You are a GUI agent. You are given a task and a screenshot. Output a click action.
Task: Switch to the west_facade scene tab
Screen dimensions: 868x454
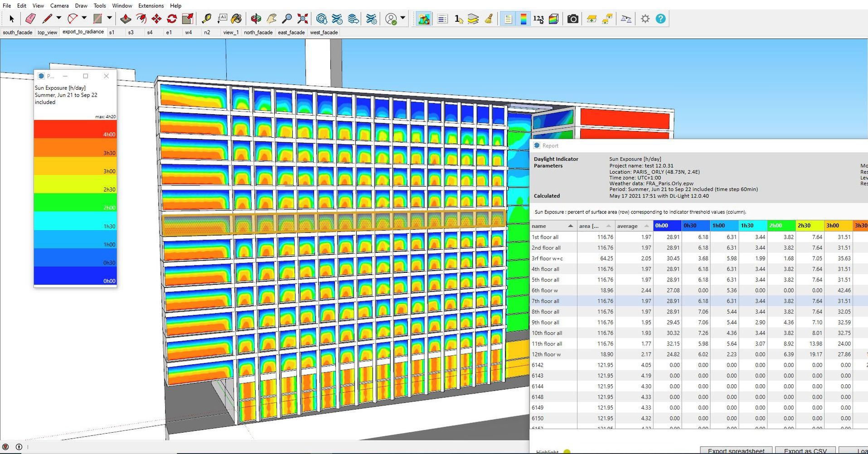coord(324,33)
